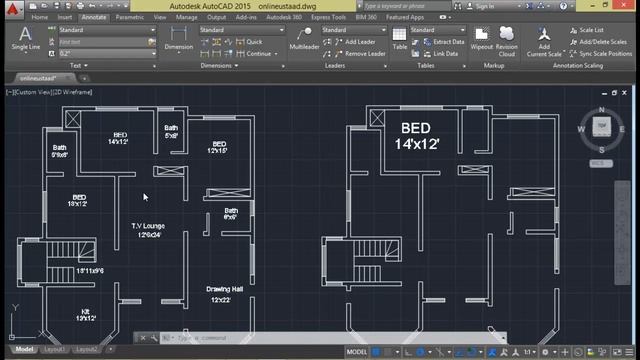Toggle ortho mode in status bar

[409, 352]
